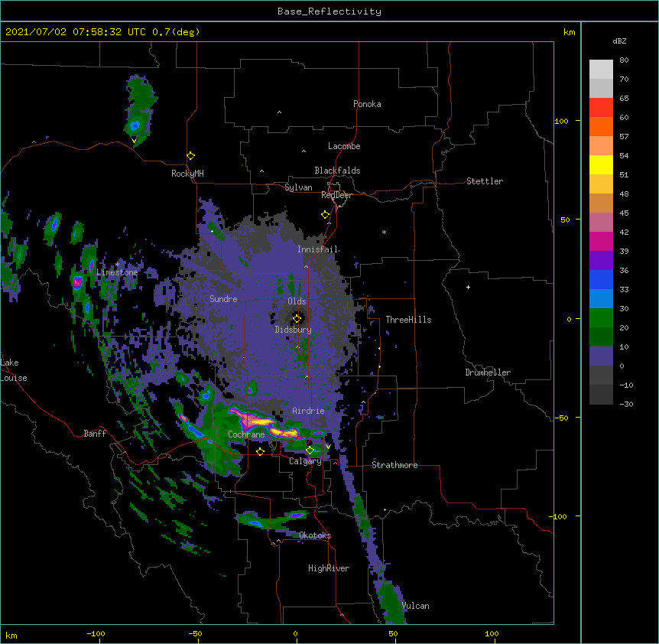Click the Limestone label
Viewport: 659px width, 644px height.
[117, 272]
